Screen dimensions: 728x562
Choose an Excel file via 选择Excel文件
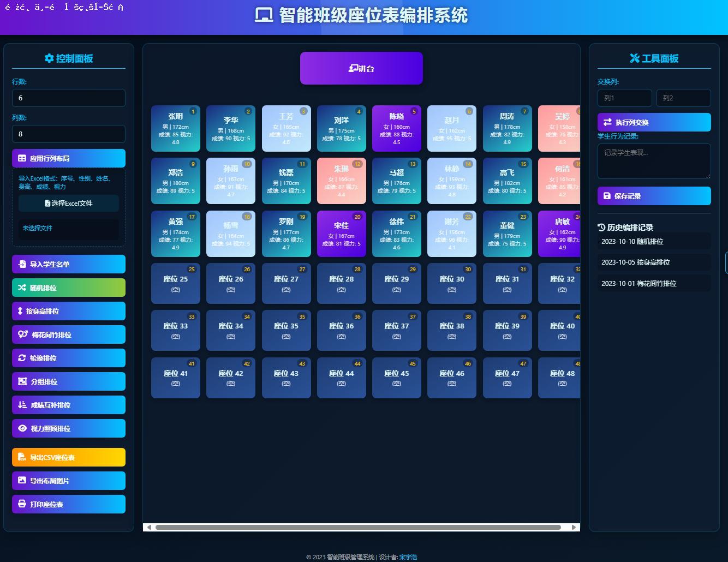[69, 203]
